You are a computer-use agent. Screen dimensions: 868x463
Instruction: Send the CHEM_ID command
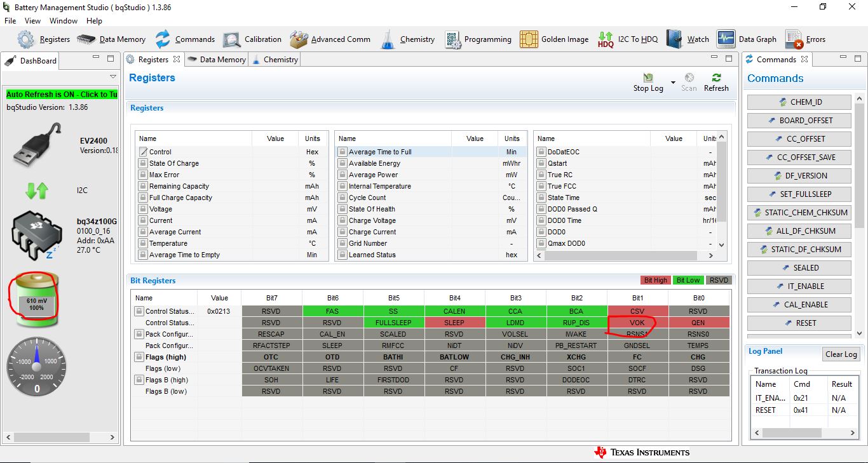[x=799, y=102]
